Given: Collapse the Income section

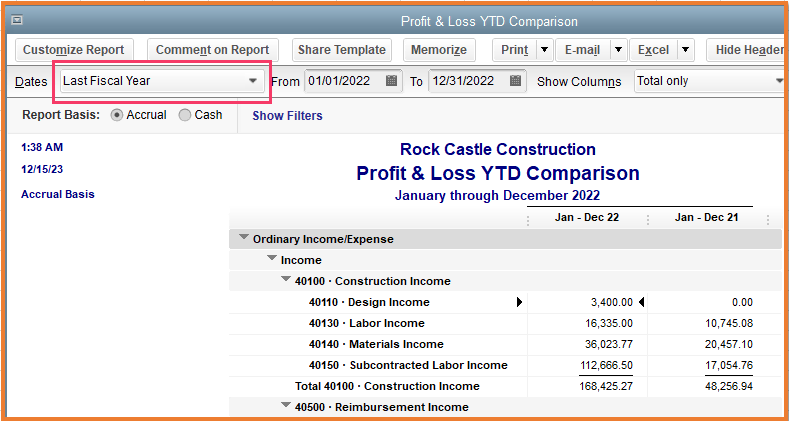Looking at the screenshot, I should pyautogui.click(x=272, y=258).
